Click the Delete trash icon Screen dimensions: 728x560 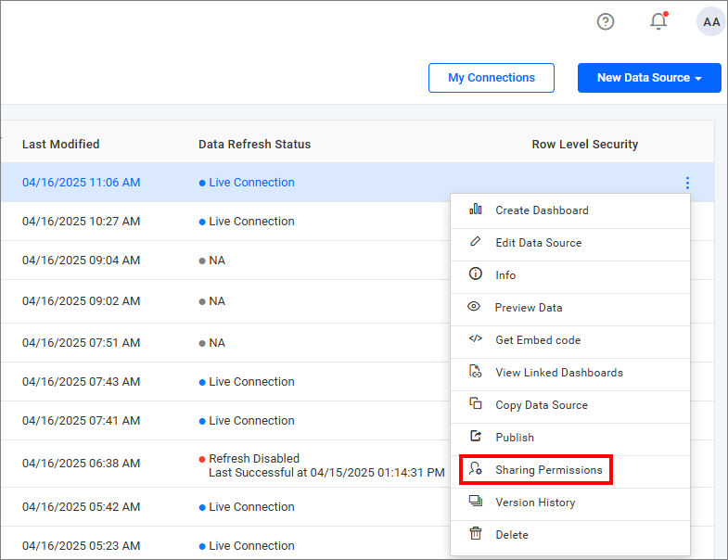click(476, 534)
